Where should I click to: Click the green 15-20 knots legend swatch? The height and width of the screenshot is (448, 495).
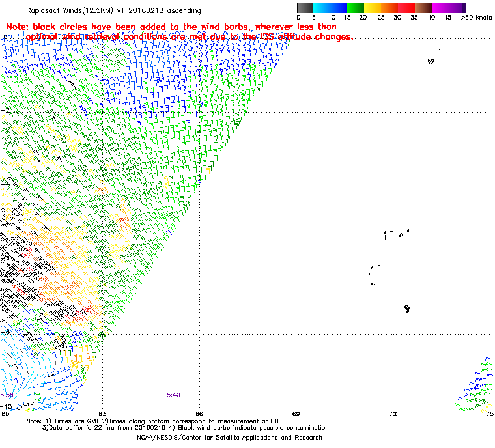[x=356, y=8]
